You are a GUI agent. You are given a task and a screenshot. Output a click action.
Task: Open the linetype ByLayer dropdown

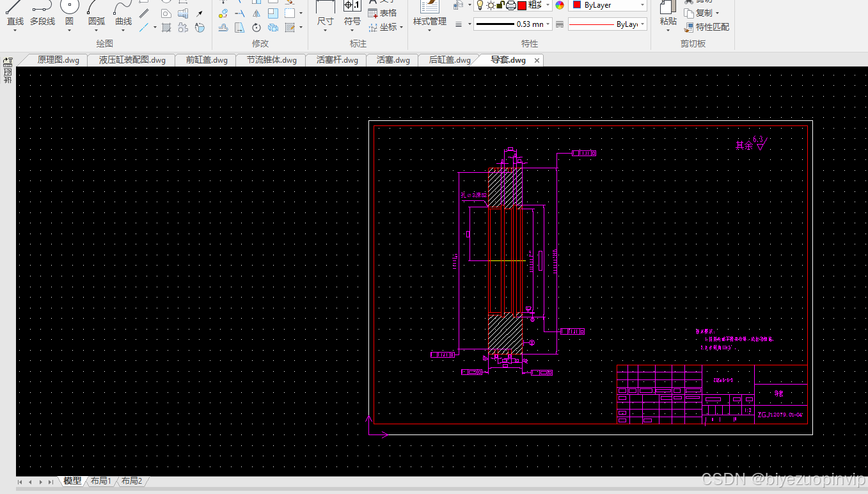(x=642, y=24)
